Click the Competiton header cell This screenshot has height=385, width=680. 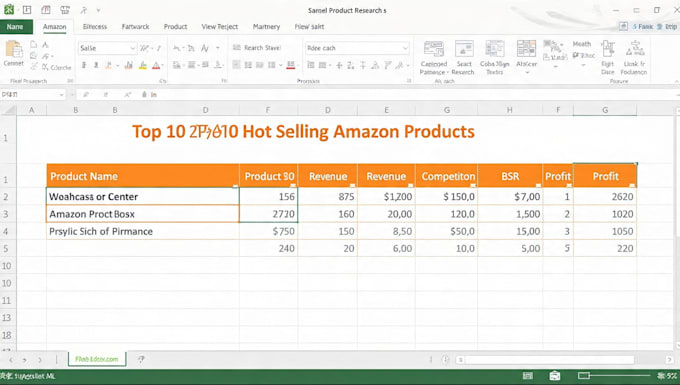point(447,176)
